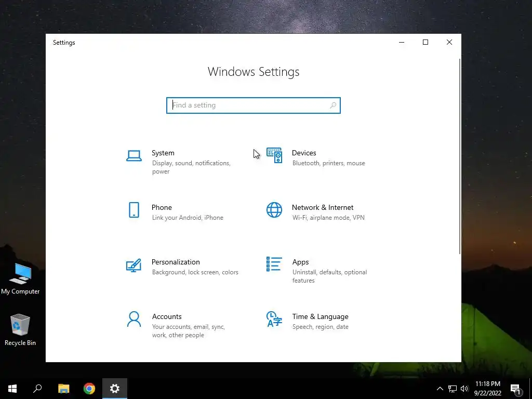Click the Settings window vertical scrollbar
This screenshot has height=399, width=532.
tap(460, 156)
